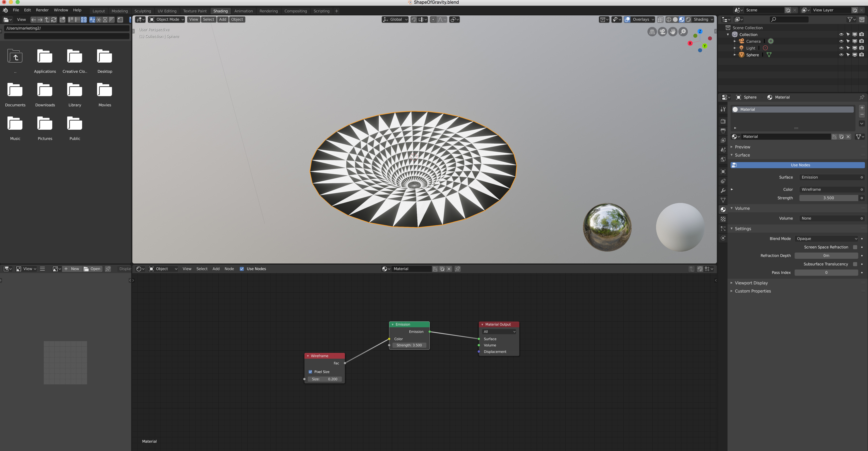Enable Subsurface Translucency checkbox
This screenshot has height=451, width=868.
(855, 264)
